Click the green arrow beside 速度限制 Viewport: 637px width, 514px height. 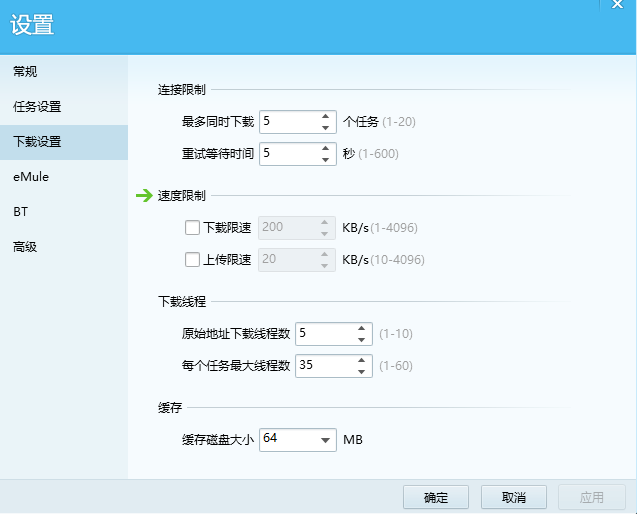tap(143, 196)
